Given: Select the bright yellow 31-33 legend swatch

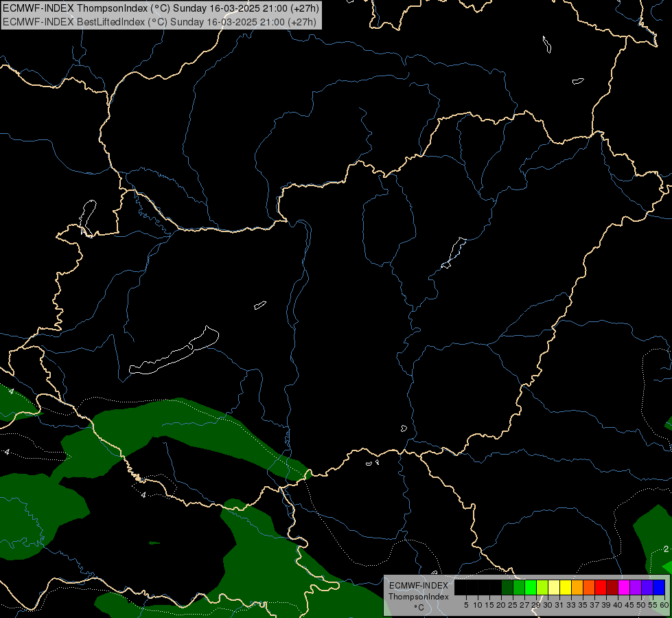Looking at the screenshot, I should tap(566, 588).
